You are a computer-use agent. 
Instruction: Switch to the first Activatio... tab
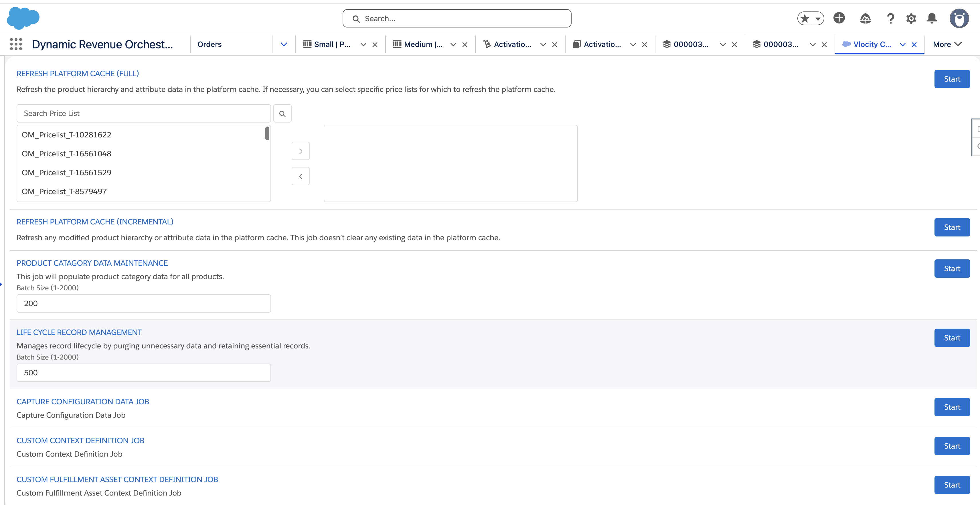click(x=507, y=44)
